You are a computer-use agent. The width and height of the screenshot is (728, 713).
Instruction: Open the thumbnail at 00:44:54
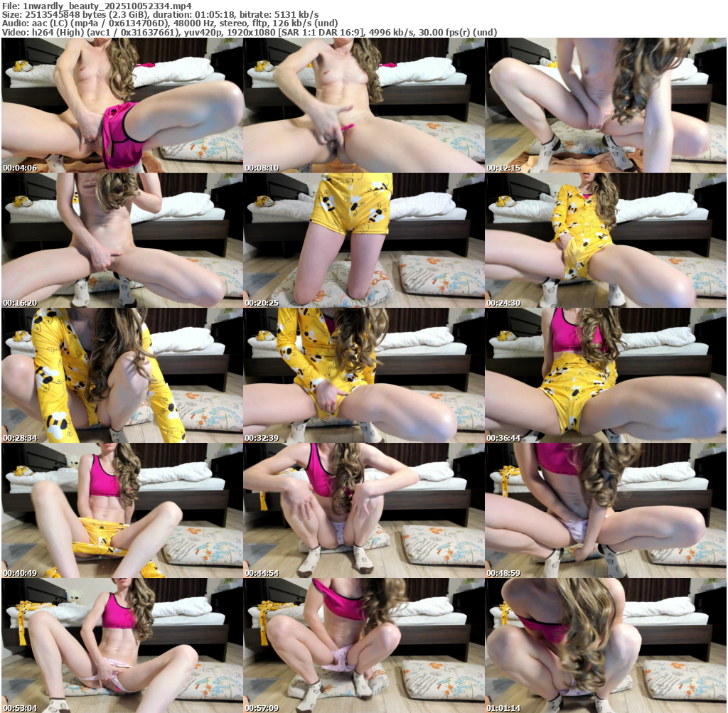coord(364,510)
